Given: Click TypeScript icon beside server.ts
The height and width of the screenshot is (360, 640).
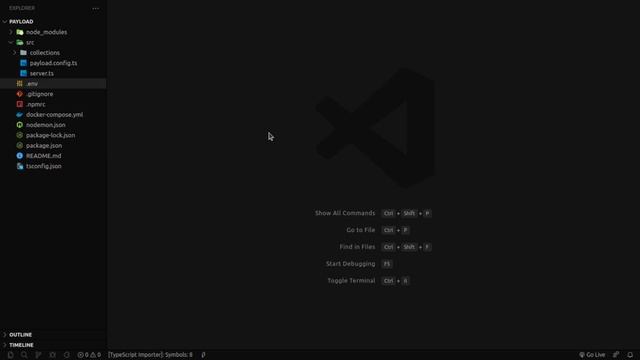Looking at the screenshot, I should click(23, 73).
